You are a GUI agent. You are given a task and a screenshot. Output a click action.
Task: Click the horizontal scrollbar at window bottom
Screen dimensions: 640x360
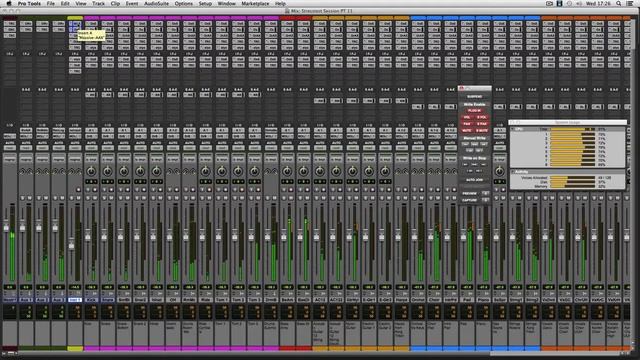(318, 353)
